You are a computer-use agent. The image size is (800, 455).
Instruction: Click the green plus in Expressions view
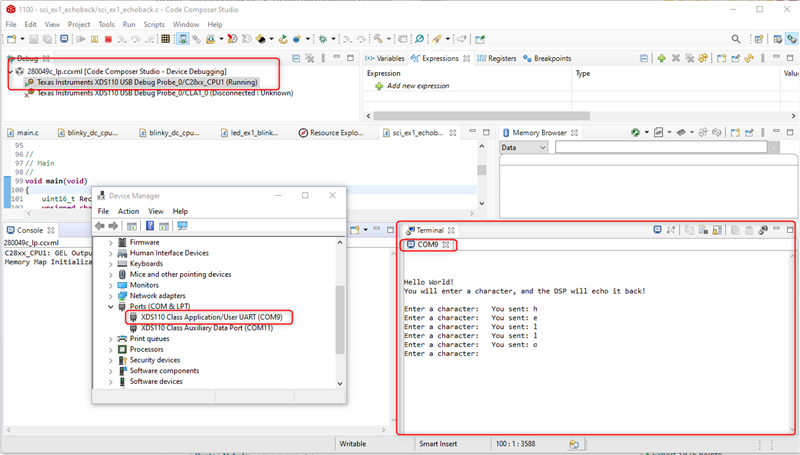click(x=661, y=58)
